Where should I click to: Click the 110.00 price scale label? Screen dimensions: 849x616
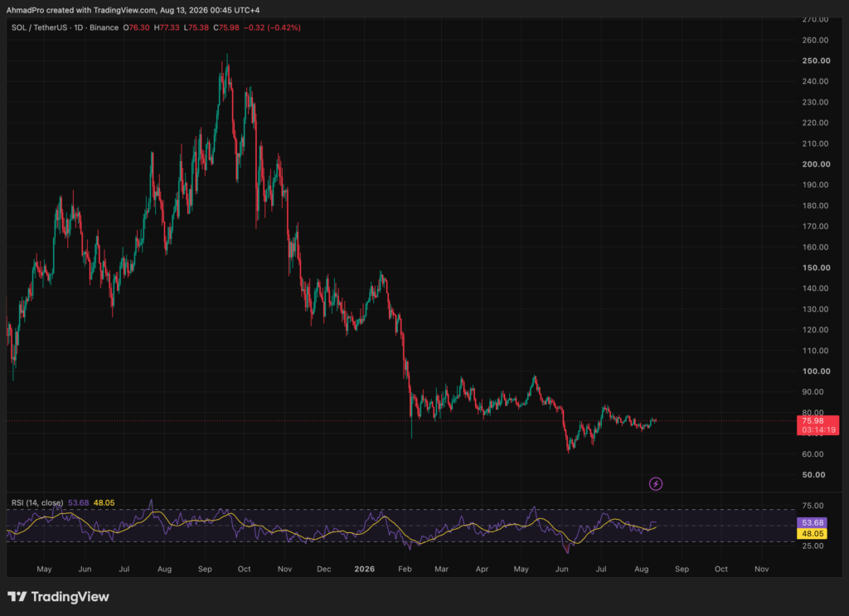click(x=816, y=350)
